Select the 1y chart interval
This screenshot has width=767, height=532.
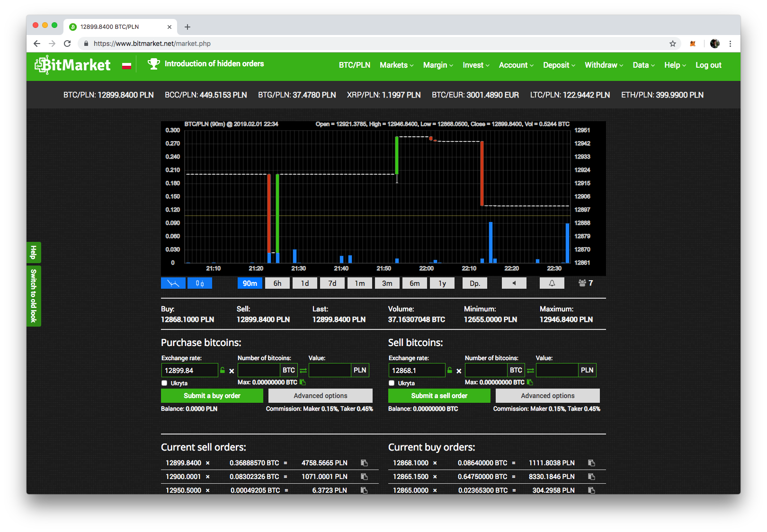pyautogui.click(x=442, y=283)
